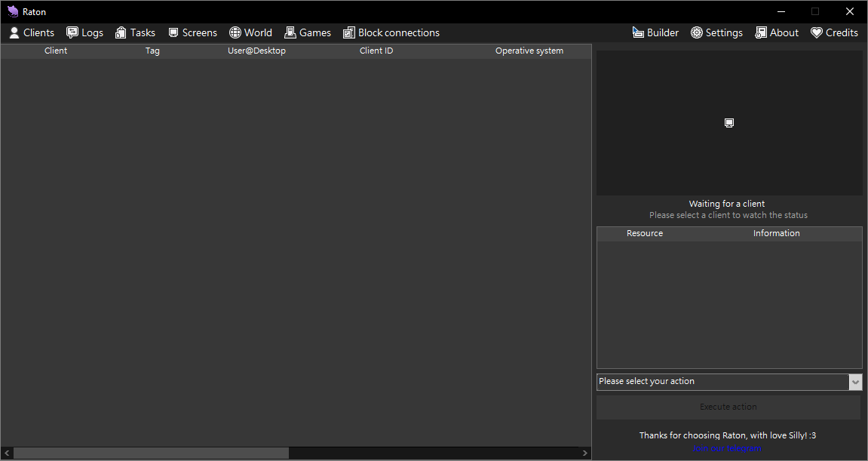Viewport: 868px width, 461px height.
Task: Expand the 'Please select your action' dropdown arrow
Action: (855, 383)
